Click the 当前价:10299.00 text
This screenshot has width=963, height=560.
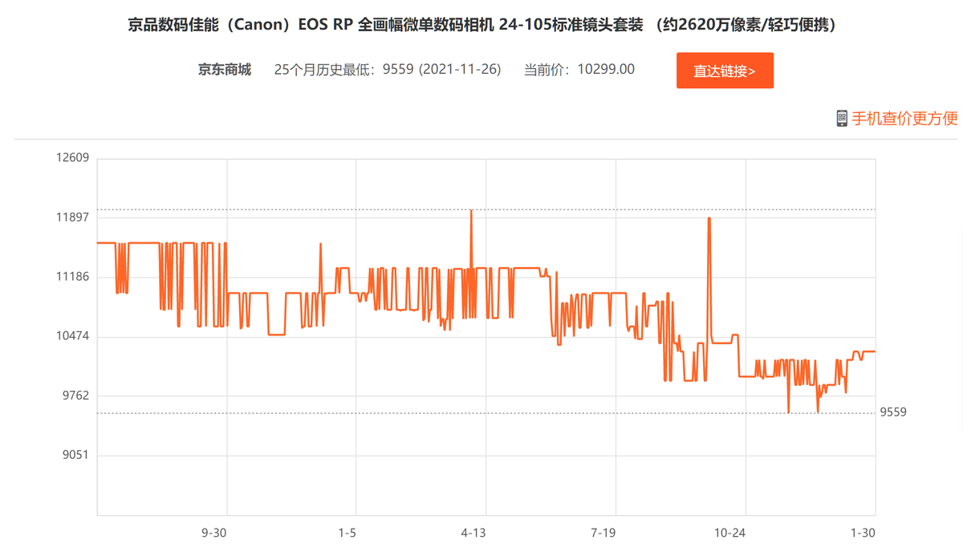pyautogui.click(x=579, y=70)
